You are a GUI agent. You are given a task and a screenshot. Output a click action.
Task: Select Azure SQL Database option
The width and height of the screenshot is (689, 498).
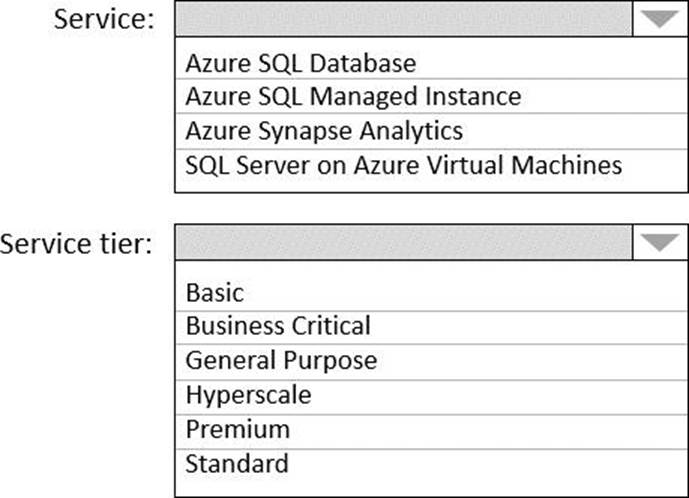click(300, 63)
